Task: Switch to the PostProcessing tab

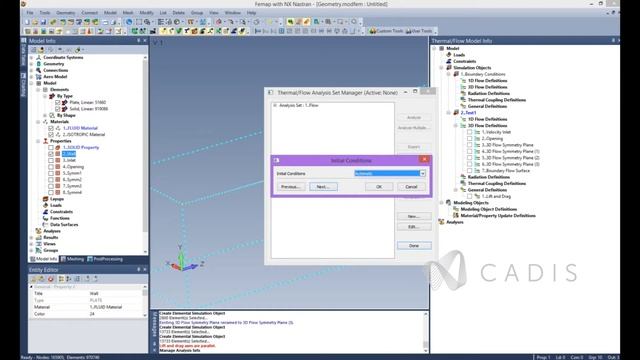Action: pyautogui.click(x=105, y=259)
